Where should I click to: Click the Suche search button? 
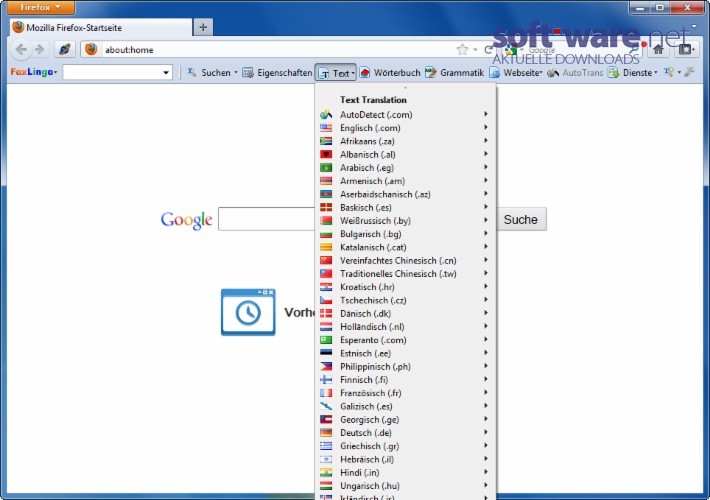coord(521,219)
